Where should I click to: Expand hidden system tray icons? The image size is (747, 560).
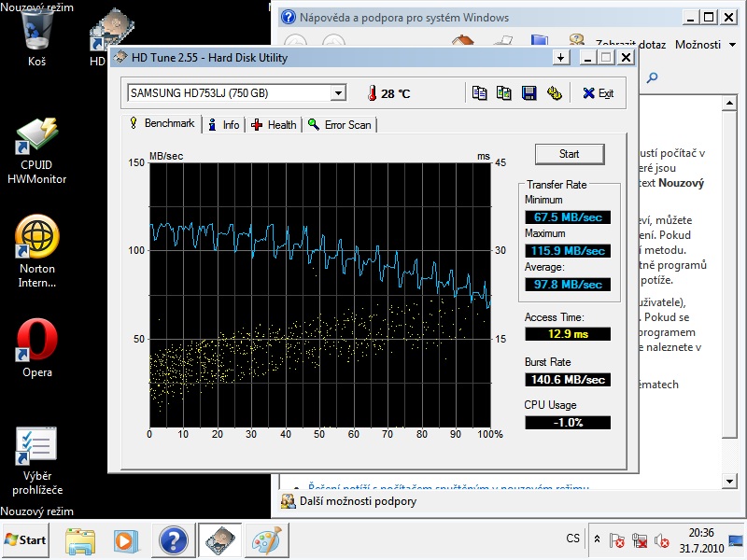click(x=598, y=539)
